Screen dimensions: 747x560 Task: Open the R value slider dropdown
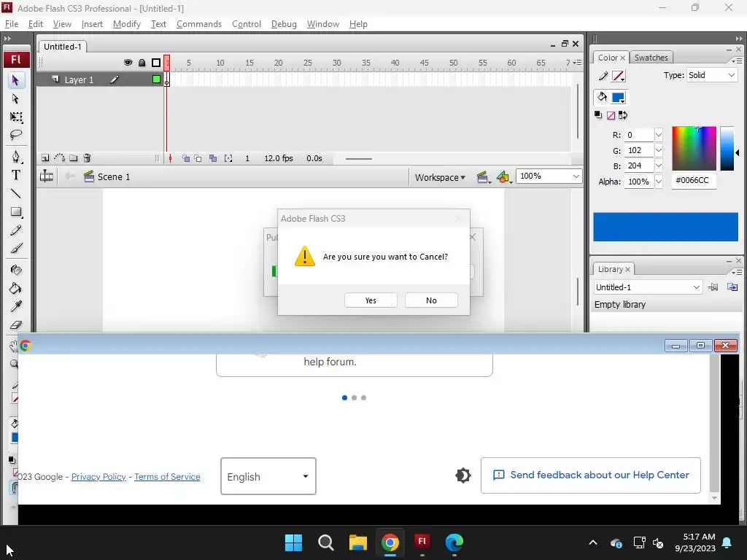659,135
